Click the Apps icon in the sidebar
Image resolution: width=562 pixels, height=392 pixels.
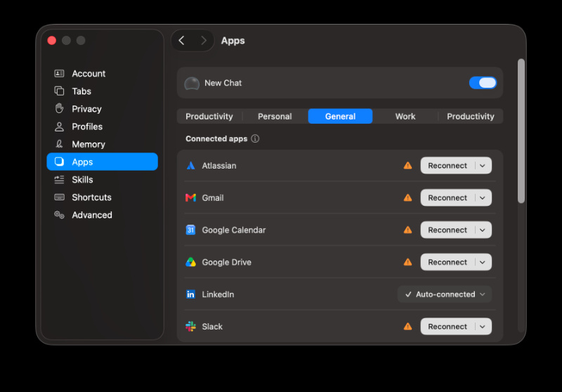tap(59, 162)
